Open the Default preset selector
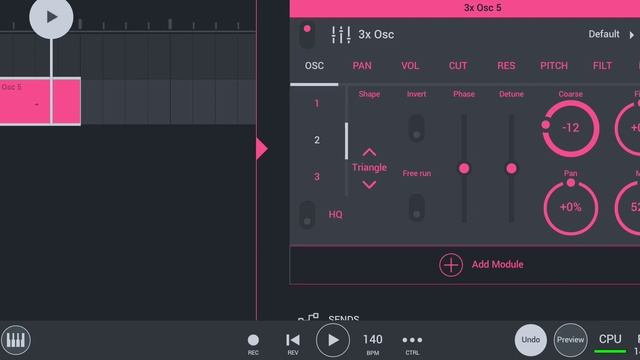This screenshot has height=360, width=640. [x=604, y=34]
